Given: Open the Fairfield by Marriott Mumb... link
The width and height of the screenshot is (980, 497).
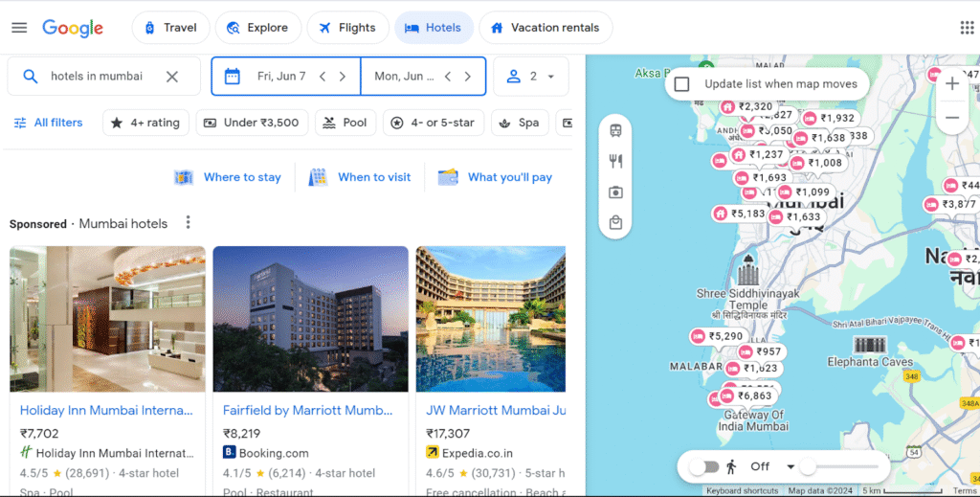Looking at the screenshot, I should 307,410.
